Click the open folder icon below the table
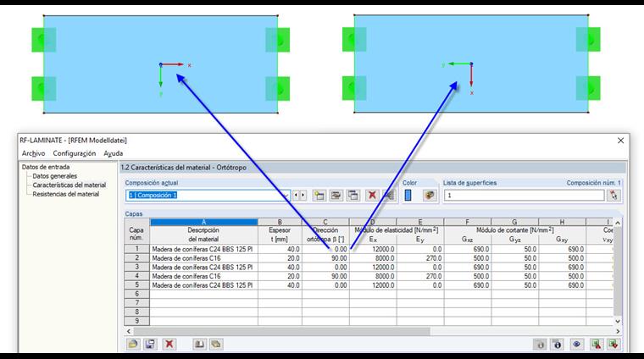Image resolution: width=644 pixels, height=359 pixels. coord(133,345)
